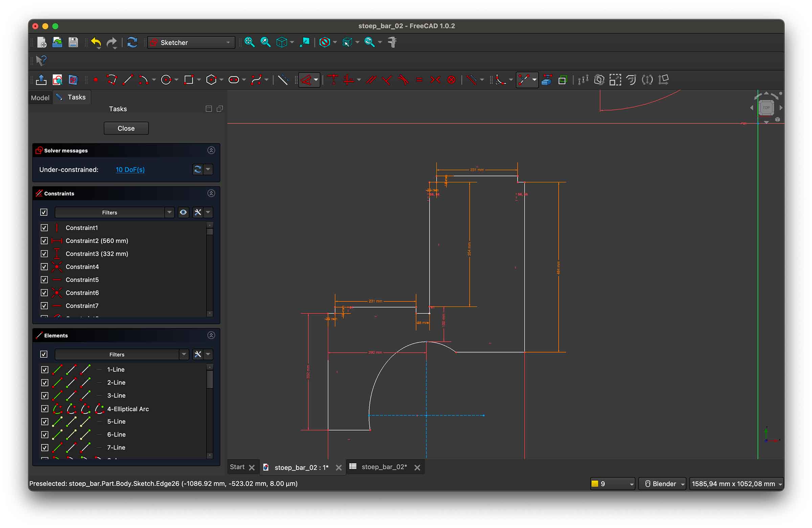Select the Polygon hexagon tool
812x528 pixels.
coord(211,80)
